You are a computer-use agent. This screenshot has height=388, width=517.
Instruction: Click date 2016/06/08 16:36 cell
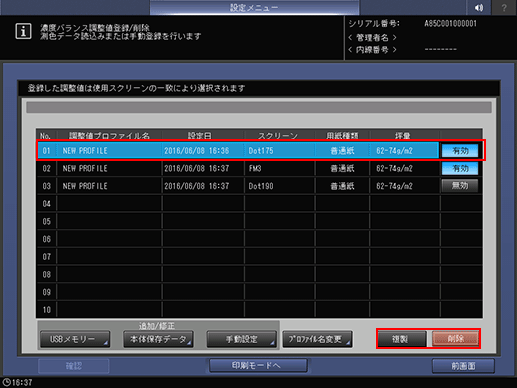196,151
